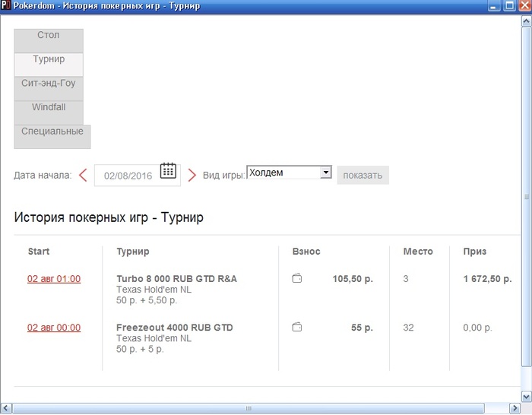Open tournament link 02 авг 00:00
Image resolution: width=532 pixels, height=415 pixels.
[54, 328]
